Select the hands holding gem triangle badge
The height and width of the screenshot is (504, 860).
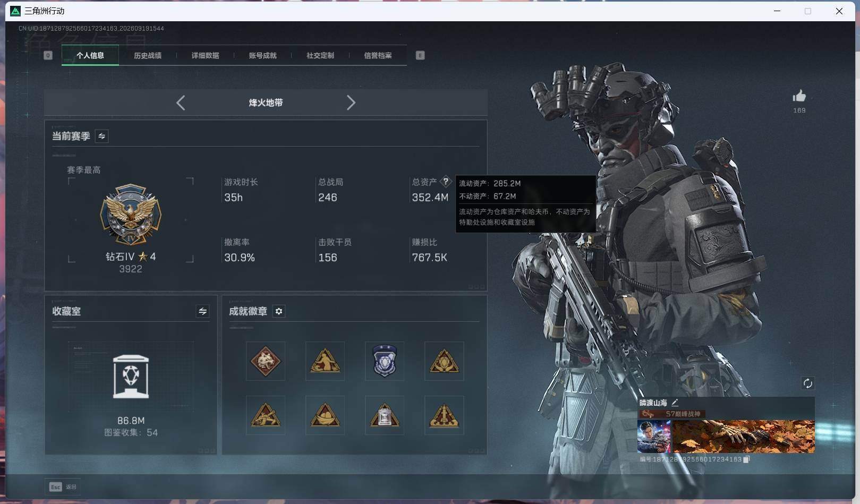pyautogui.click(x=444, y=361)
